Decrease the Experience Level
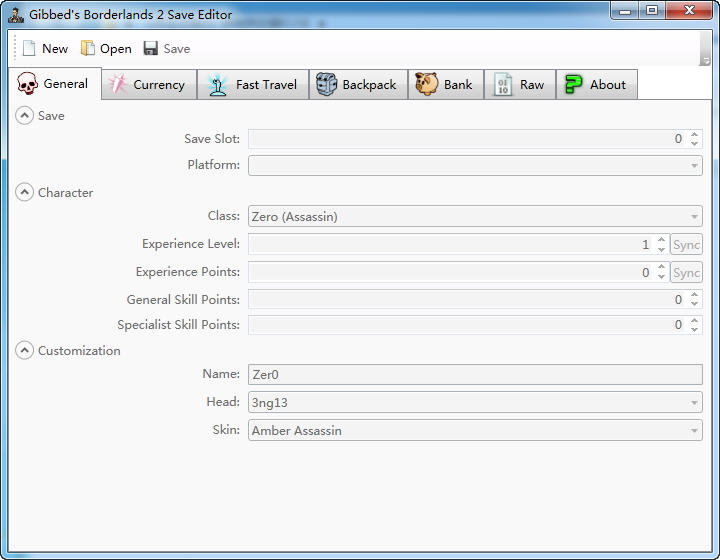Image resolution: width=720 pixels, height=560 pixels. [x=661, y=249]
